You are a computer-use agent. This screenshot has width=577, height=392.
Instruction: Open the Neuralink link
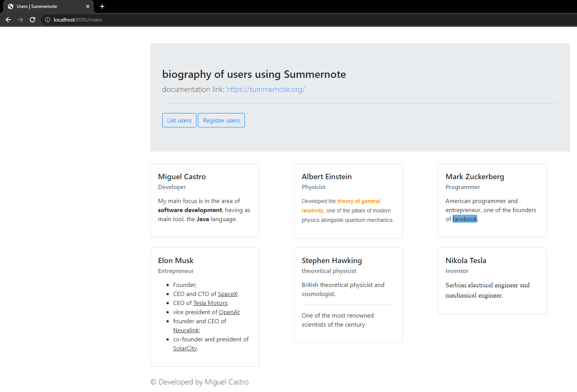(186, 330)
